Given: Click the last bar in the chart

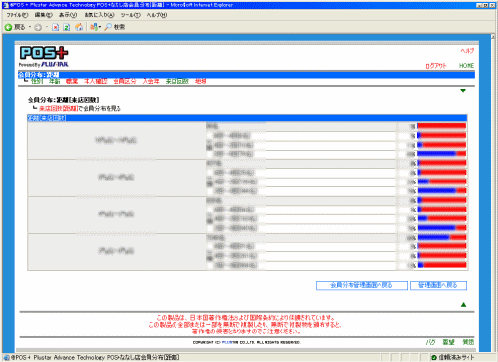Looking at the screenshot, I should (x=442, y=265).
